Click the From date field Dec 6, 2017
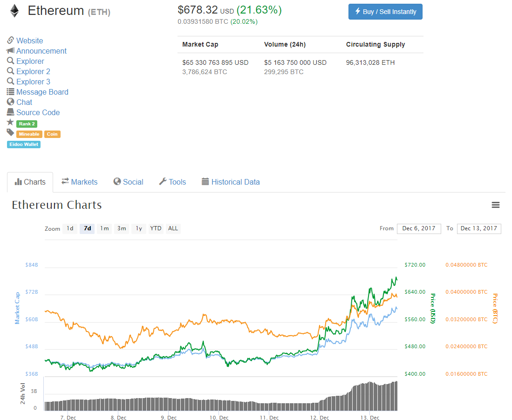The width and height of the screenshot is (512, 420). 419,228
